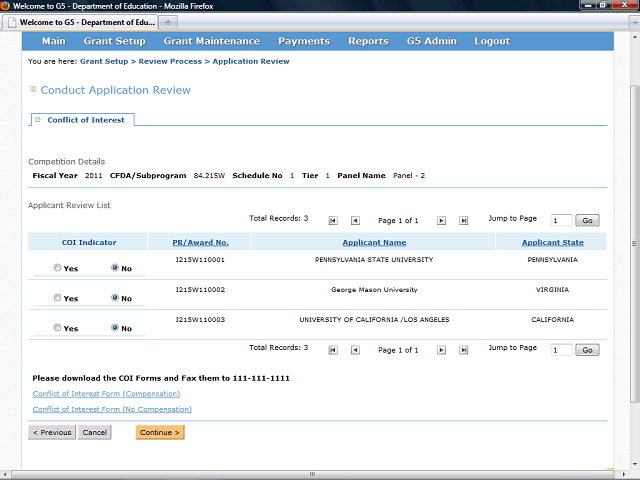Go to first page using top pagination icon
The image size is (640, 480).
332,220
